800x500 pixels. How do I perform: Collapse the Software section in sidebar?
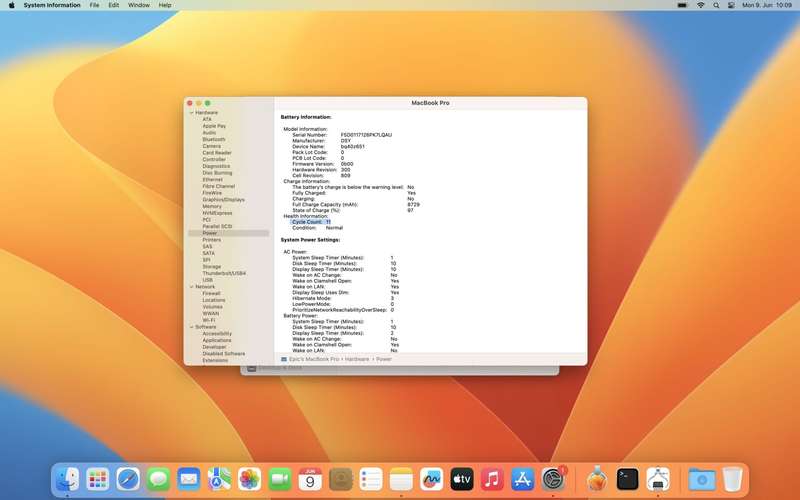pos(192,327)
